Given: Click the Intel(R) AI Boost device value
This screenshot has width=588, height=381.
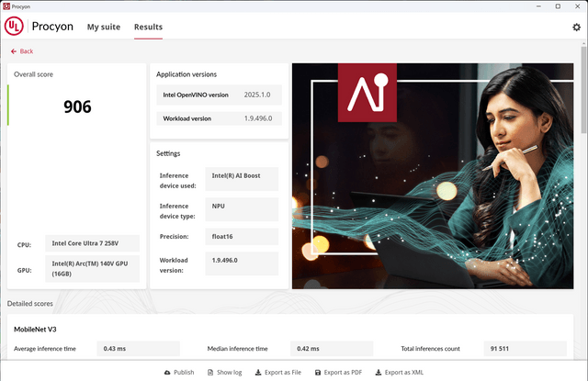Looking at the screenshot, I should pyautogui.click(x=242, y=179).
